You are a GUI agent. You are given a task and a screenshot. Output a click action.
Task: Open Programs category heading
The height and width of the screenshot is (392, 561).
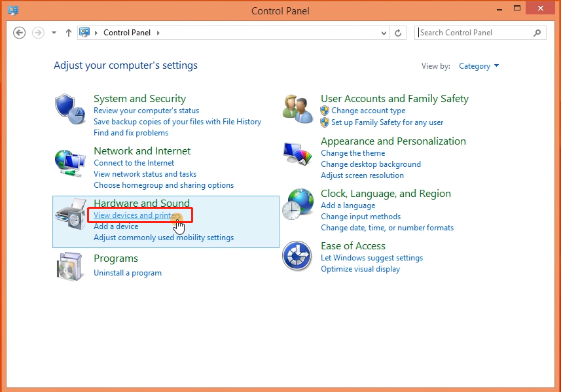[x=116, y=258]
